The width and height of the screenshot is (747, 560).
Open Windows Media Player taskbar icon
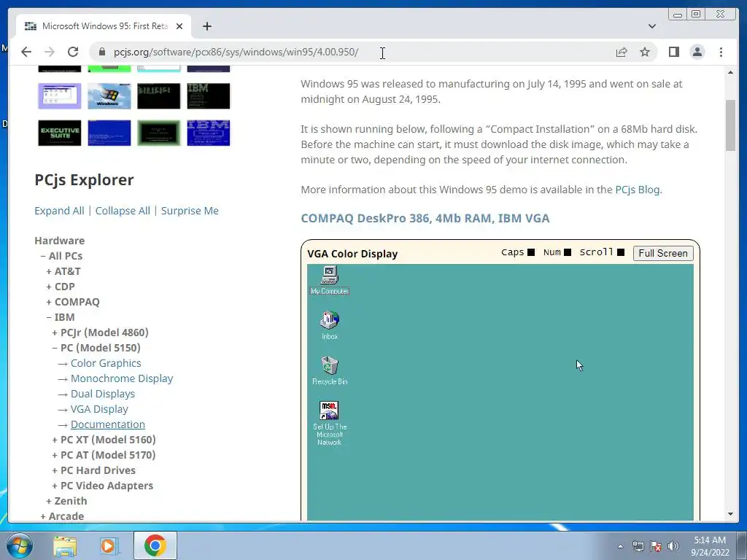click(x=109, y=545)
